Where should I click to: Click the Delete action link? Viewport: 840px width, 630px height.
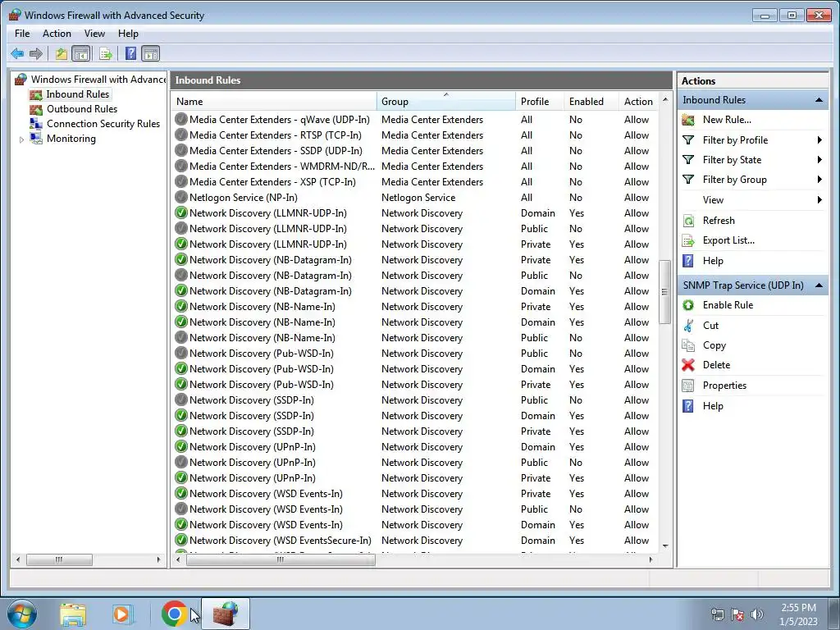716,365
